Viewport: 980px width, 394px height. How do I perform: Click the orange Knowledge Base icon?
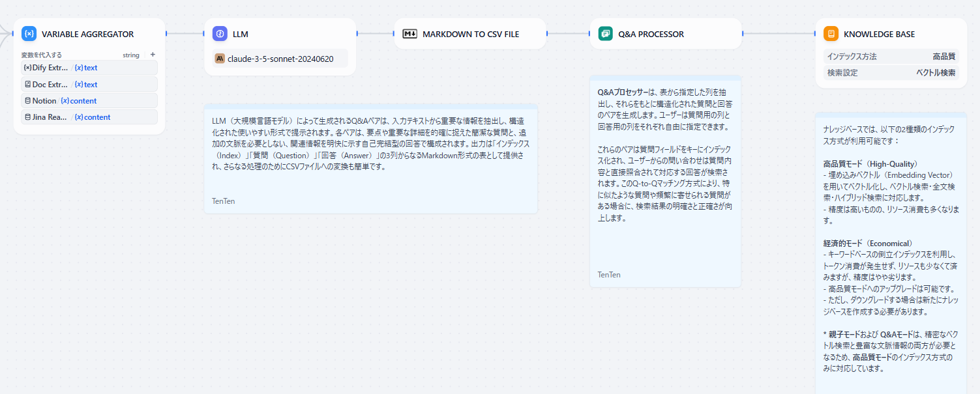pyautogui.click(x=831, y=34)
